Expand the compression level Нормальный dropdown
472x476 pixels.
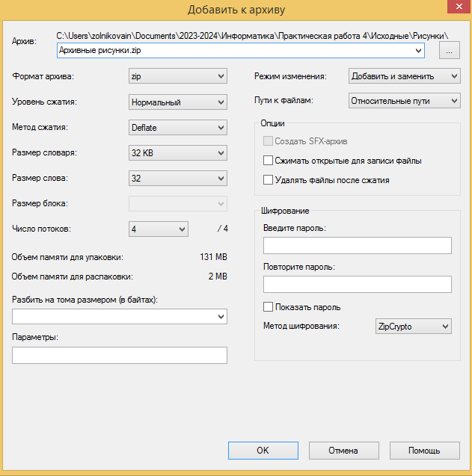(x=178, y=102)
